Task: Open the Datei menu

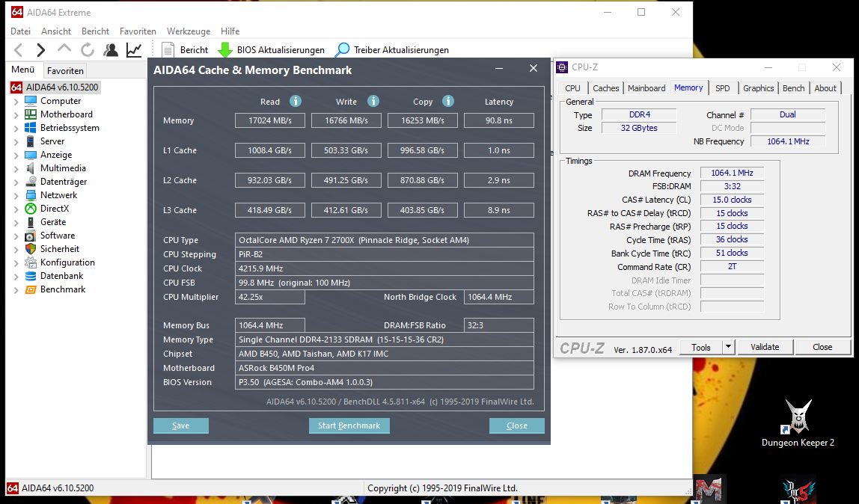Action: point(21,31)
